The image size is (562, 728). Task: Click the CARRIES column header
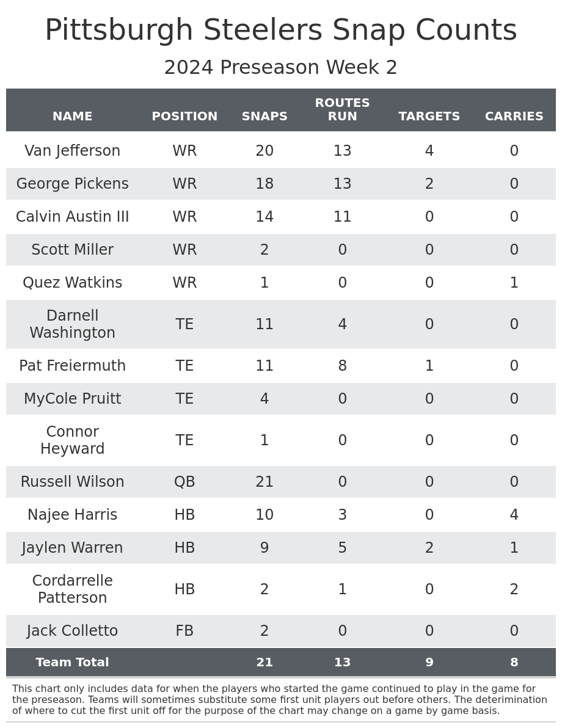(514, 117)
